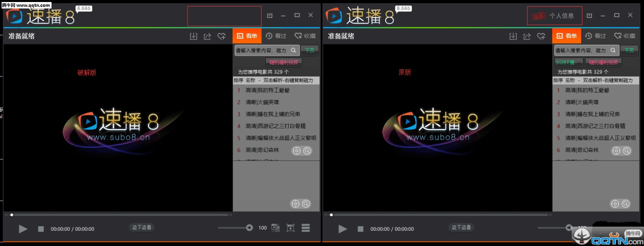Click 随机福利视频 button in the right window

[603, 63]
